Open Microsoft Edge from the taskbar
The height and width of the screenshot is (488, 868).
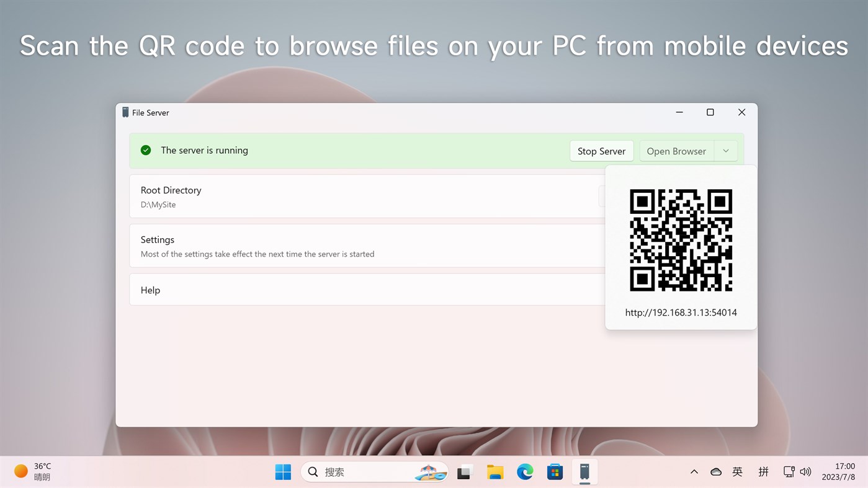point(525,472)
